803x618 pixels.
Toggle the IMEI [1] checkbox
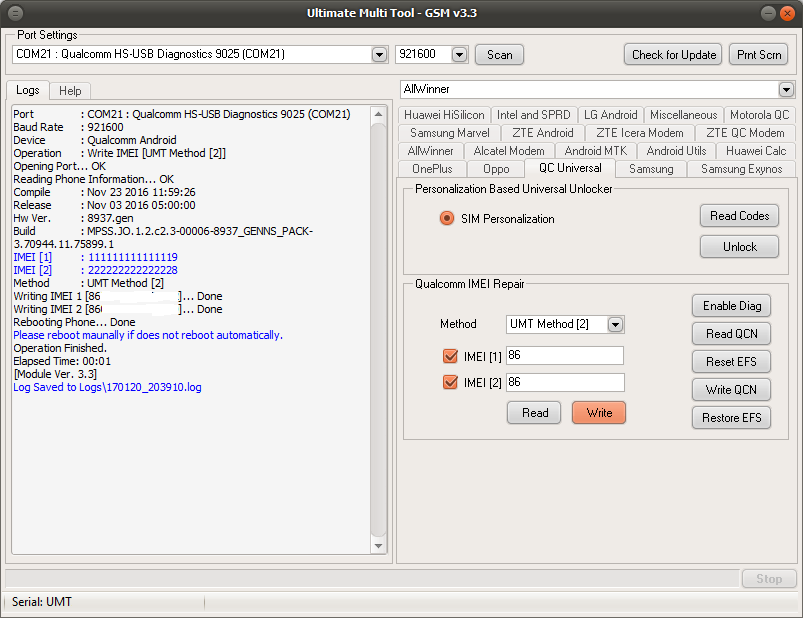450,356
